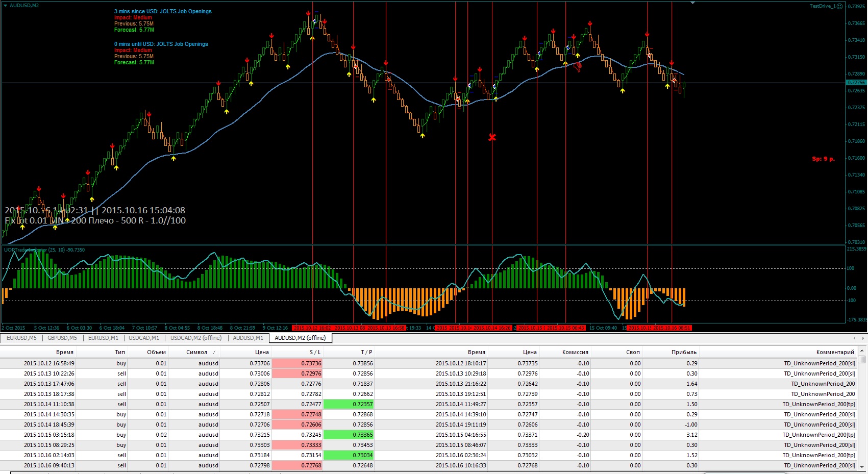868x474 pixels.
Task: Select the AUDUSD,M2 (offline) chart tab
Action: click(300, 338)
